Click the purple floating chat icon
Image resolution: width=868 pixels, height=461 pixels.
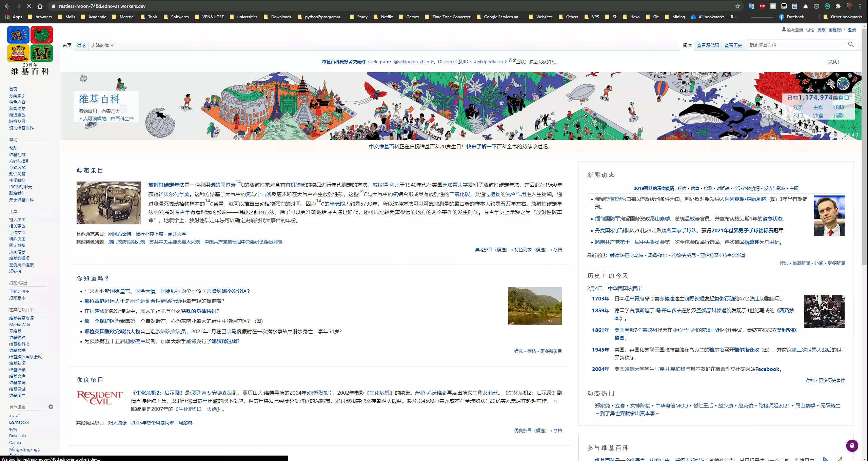pyautogui.click(x=852, y=445)
